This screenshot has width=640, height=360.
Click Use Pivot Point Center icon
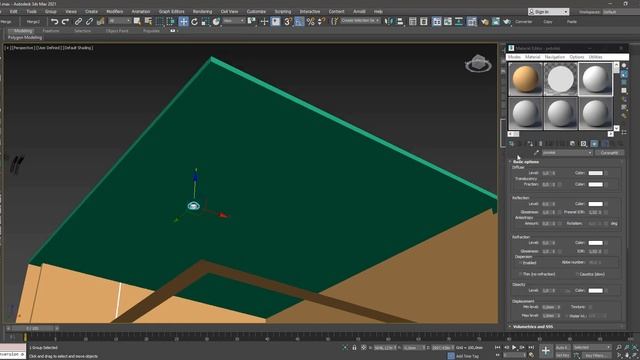pos(252,21)
